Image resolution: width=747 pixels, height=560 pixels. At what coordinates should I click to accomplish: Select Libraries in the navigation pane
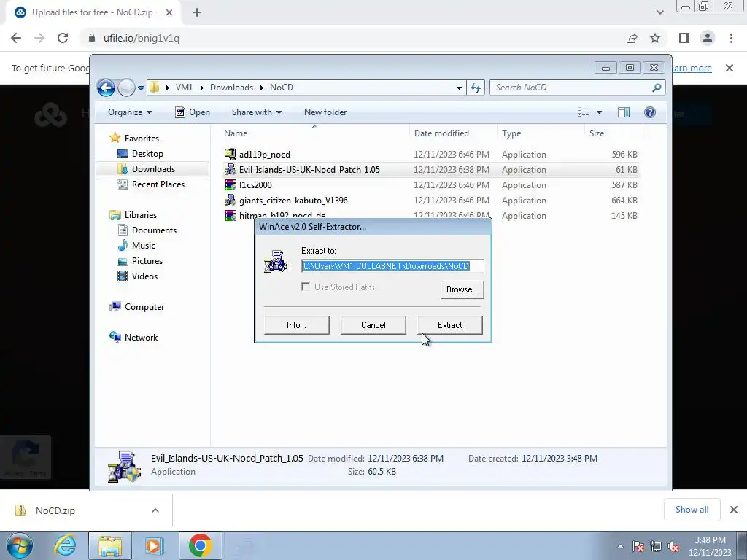141,215
